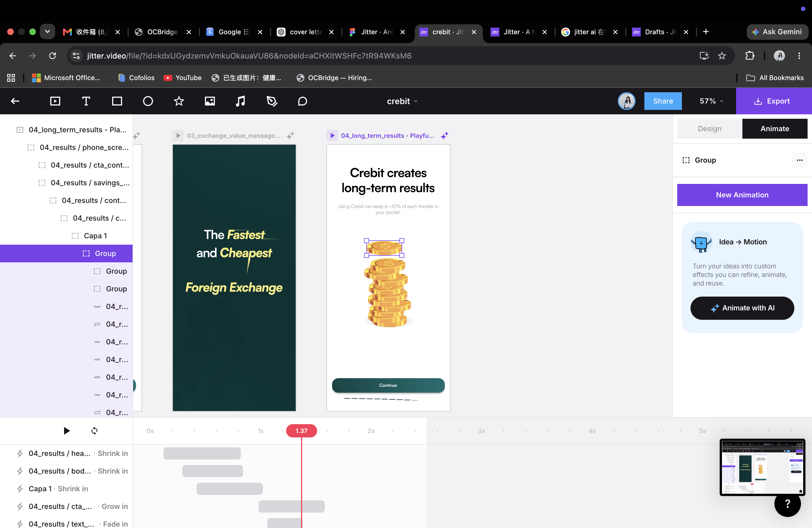Select the 04_results / cta_ Grow in clip
The height and width of the screenshot is (528, 812).
point(291,506)
